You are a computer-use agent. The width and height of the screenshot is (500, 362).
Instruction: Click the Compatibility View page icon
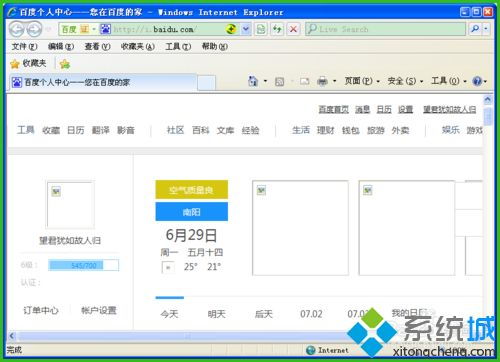261,29
